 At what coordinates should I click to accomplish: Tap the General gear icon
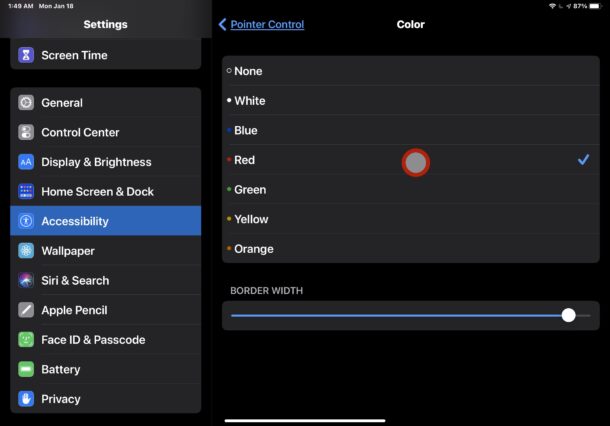point(26,103)
